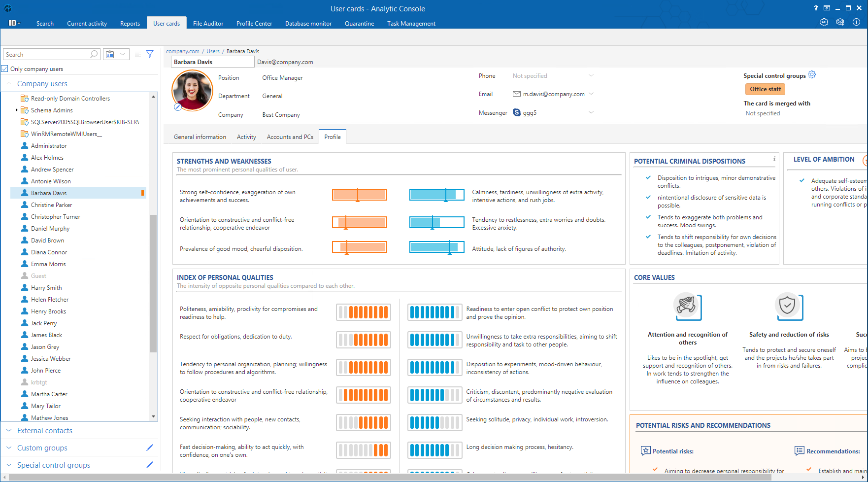Follow the company.com breadcrumb link
The height and width of the screenshot is (482, 868).
(183, 51)
